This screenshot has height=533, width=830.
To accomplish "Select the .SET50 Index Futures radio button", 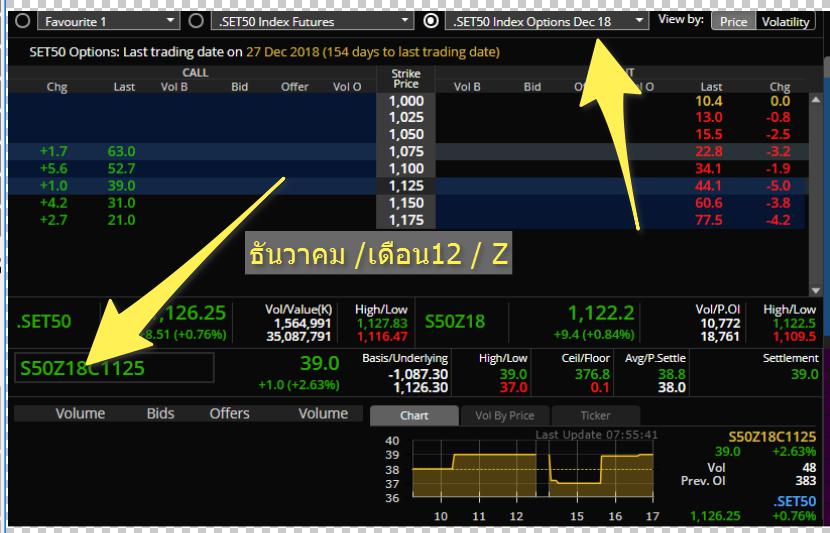I will pyautogui.click(x=196, y=21).
